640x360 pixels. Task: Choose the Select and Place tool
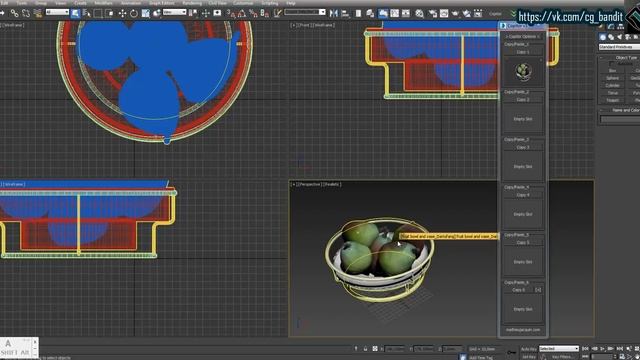click(157, 13)
